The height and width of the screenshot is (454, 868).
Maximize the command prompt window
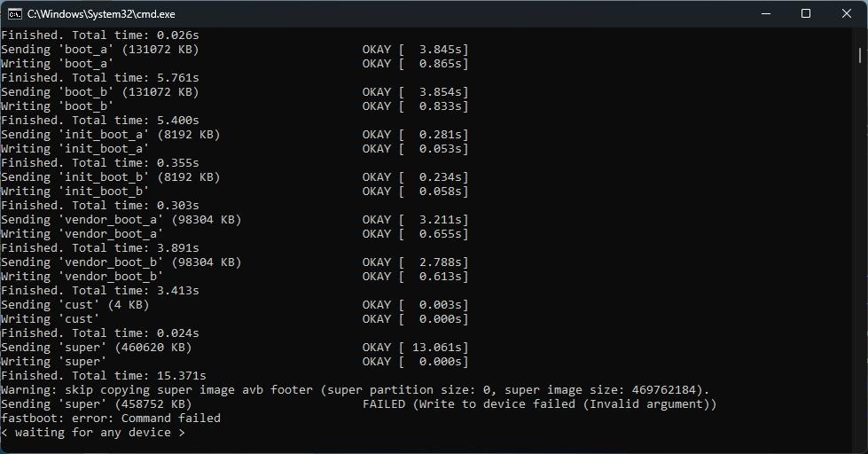click(806, 13)
